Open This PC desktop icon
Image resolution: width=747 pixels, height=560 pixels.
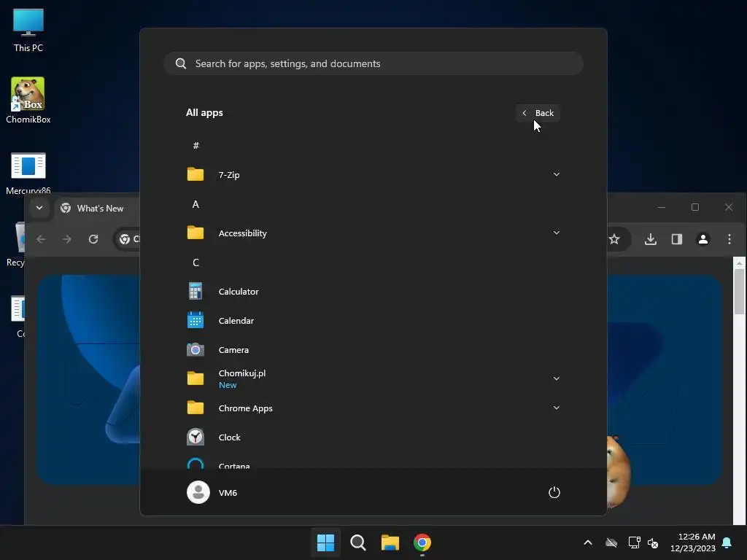click(28, 30)
